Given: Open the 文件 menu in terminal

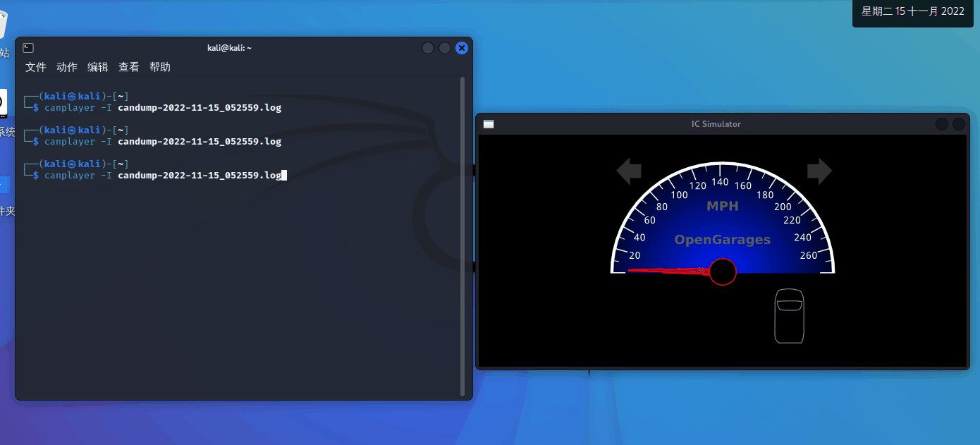Looking at the screenshot, I should click(x=36, y=67).
